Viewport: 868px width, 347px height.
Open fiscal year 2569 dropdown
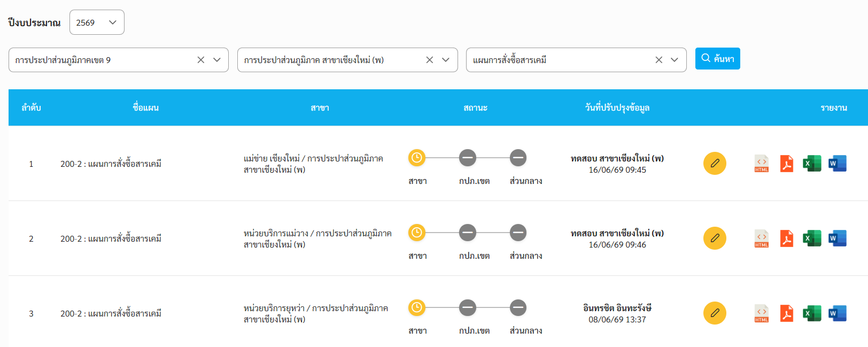click(x=97, y=22)
